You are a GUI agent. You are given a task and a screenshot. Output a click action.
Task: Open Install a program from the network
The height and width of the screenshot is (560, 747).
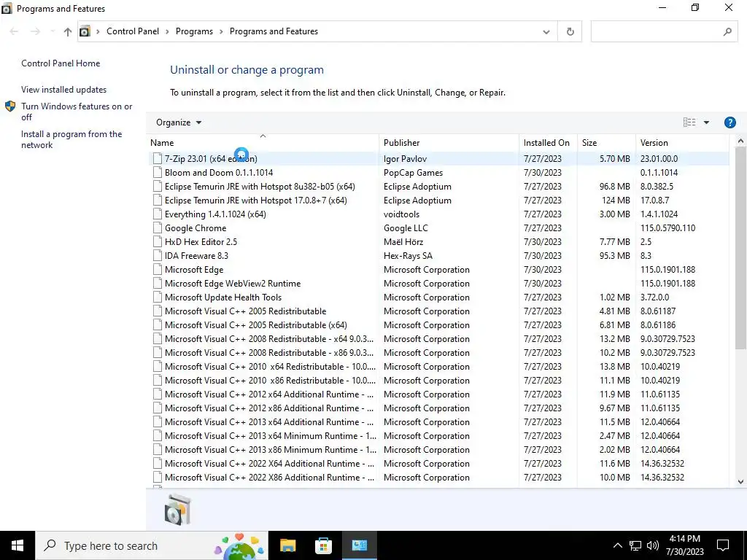pos(71,139)
